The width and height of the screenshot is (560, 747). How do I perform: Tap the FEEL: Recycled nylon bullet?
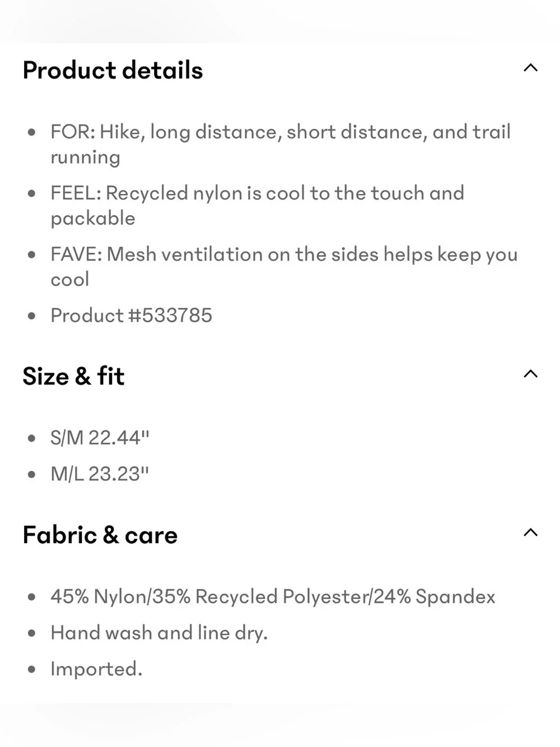pyautogui.click(x=258, y=205)
